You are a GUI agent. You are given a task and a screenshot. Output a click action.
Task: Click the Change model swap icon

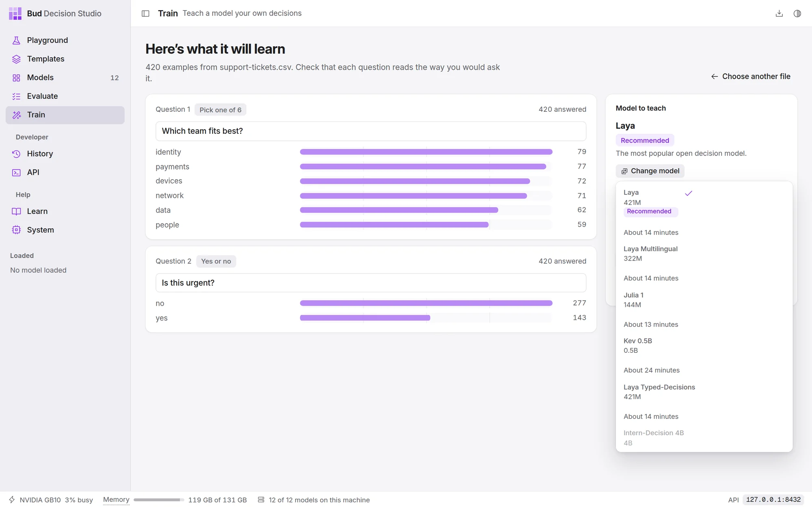pos(624,171)
